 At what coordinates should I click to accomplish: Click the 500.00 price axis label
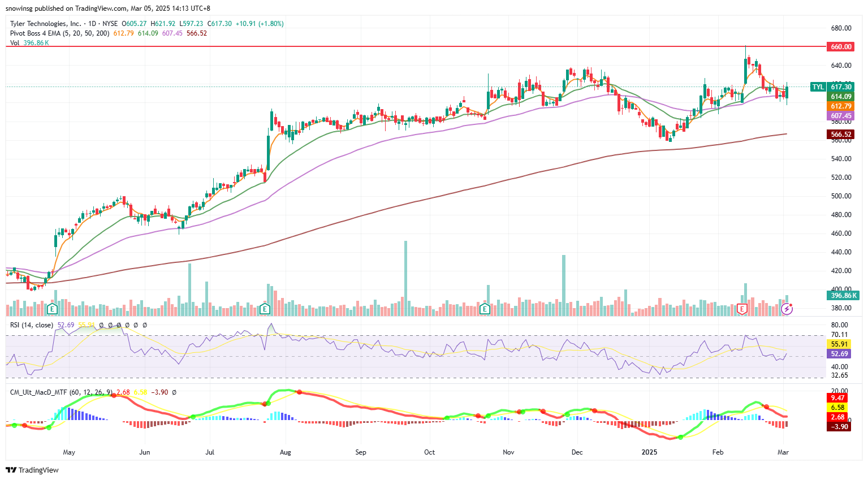click(x=841, y=196)
